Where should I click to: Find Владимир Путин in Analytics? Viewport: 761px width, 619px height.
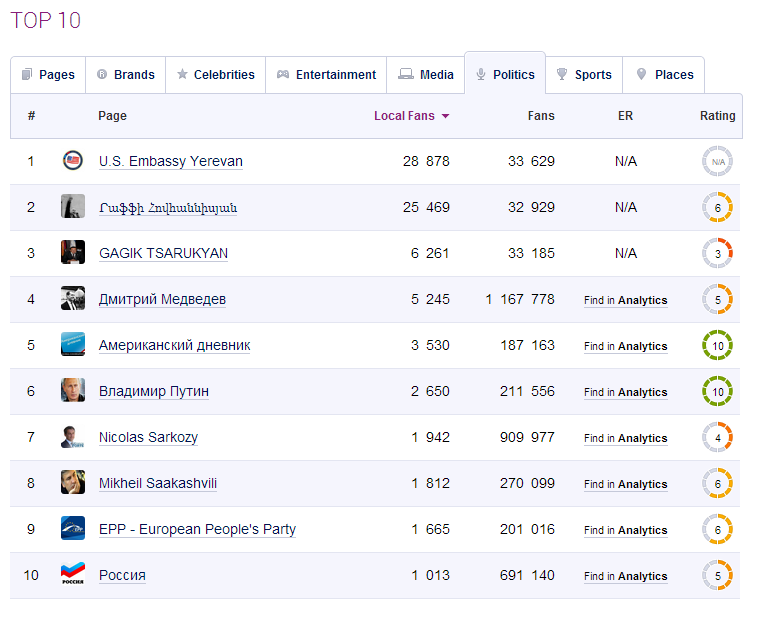pyautogui.click(x=626, y=392)
